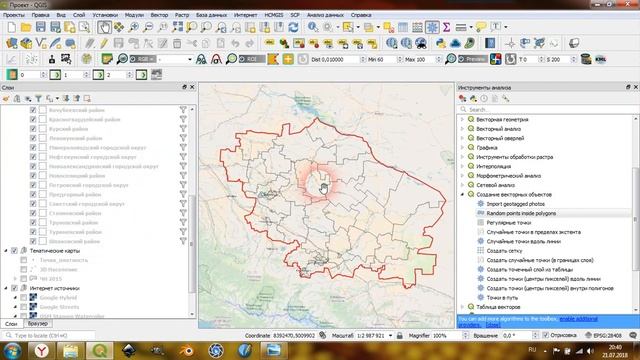This screenshot has height=360, width=640.
Task: Open the Масштаб scale dropdown
Action: 391,336
